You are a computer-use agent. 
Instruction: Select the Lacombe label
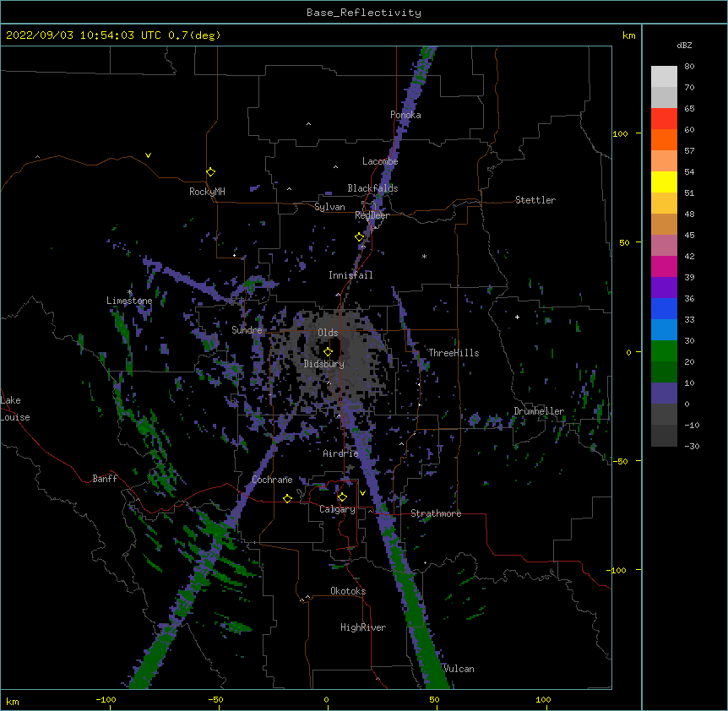pyautogui.click(x=380, y=161)
